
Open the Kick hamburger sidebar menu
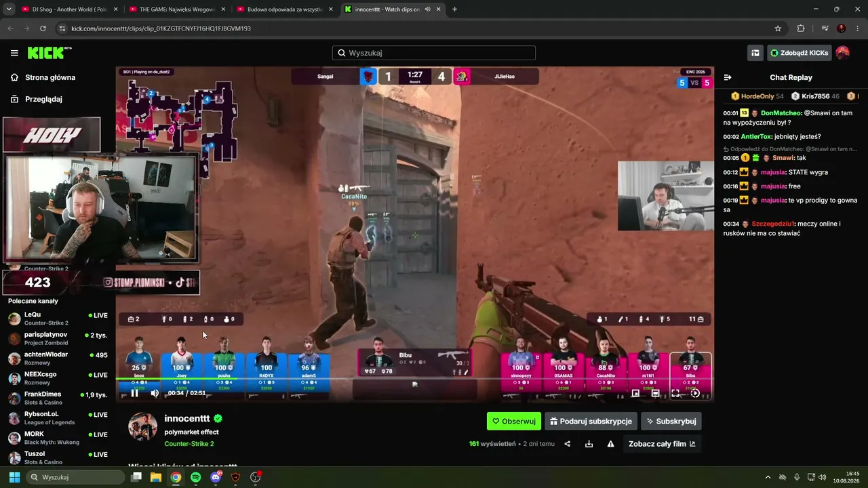(x=14, y=53)
